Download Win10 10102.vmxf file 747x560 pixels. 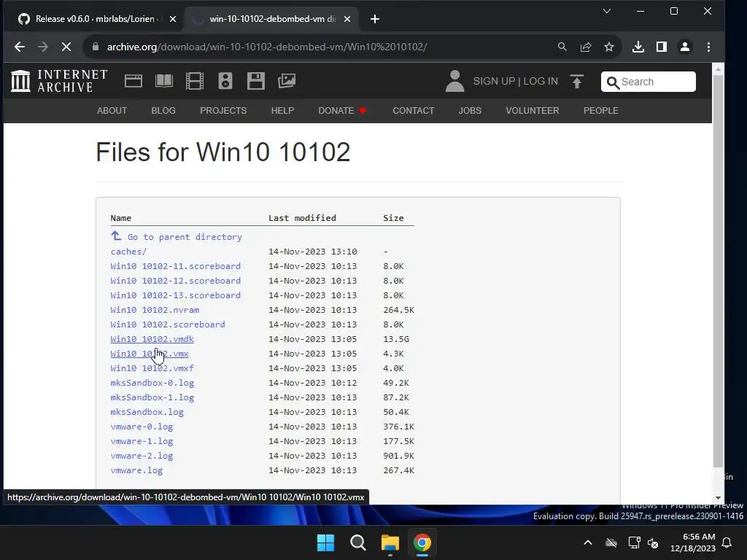[152, 368]
